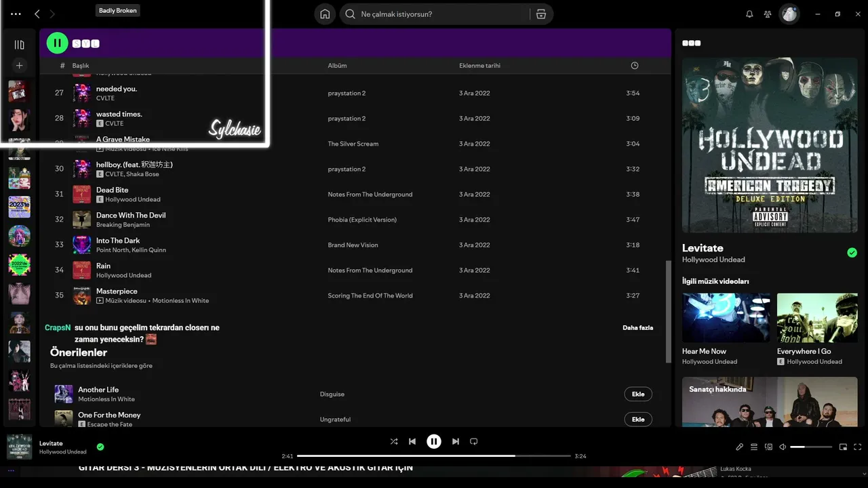Adjust the volume slider
The width and height of the screenshot is (868, 488).
[x=811, y=447]
